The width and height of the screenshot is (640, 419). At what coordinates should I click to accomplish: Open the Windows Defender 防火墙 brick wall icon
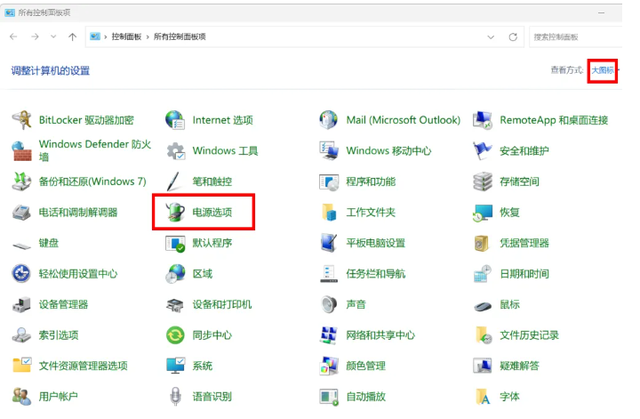(x=21, y=151)
